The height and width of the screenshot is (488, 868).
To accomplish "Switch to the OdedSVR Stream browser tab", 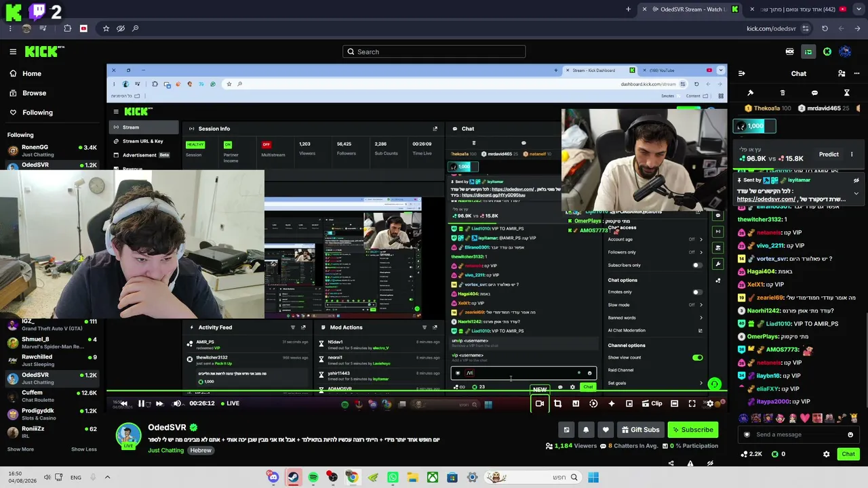I will tap(691, 9).
